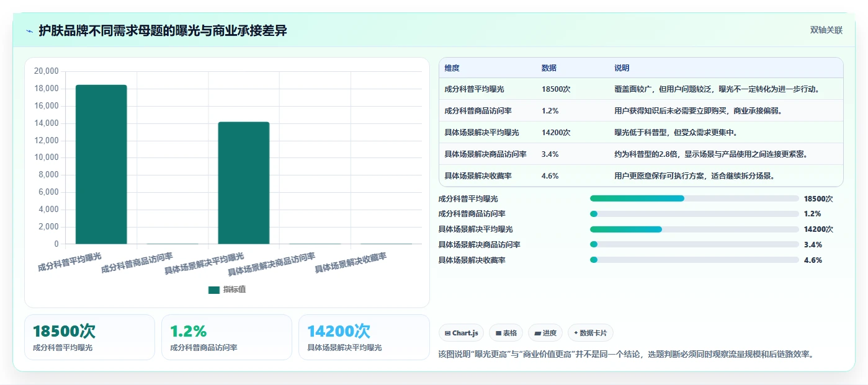Click the lightning icon beside the chart title
Screen dimensions: 868x385
coord(30,31)
